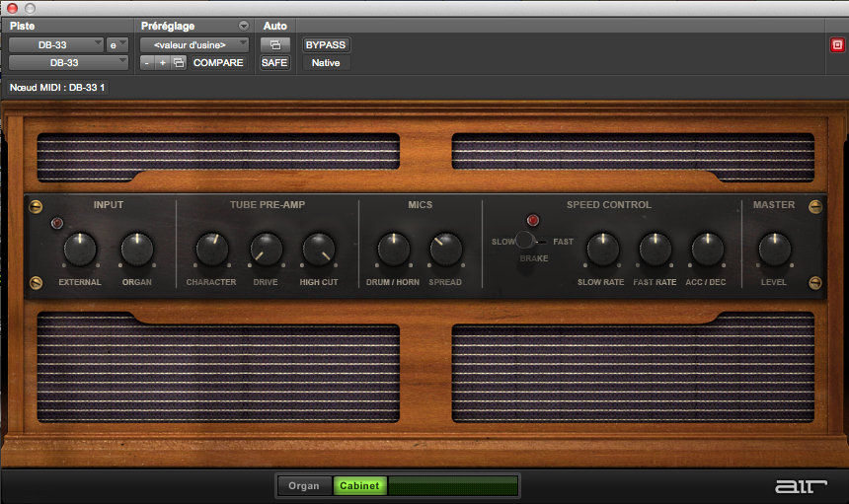
Task: Click the Nœud MIDI : DB-33 1 field
Action: click(x=57, y=87)
